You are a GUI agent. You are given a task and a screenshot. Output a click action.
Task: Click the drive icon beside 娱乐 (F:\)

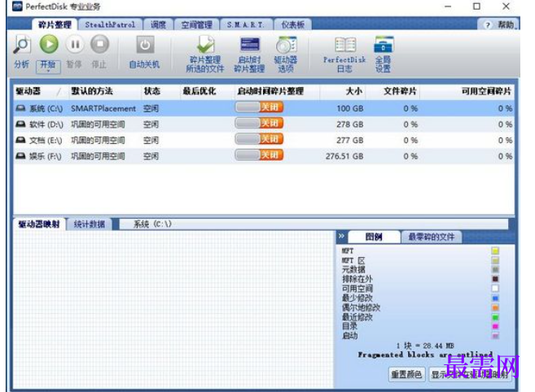click(x=21, y=156)
